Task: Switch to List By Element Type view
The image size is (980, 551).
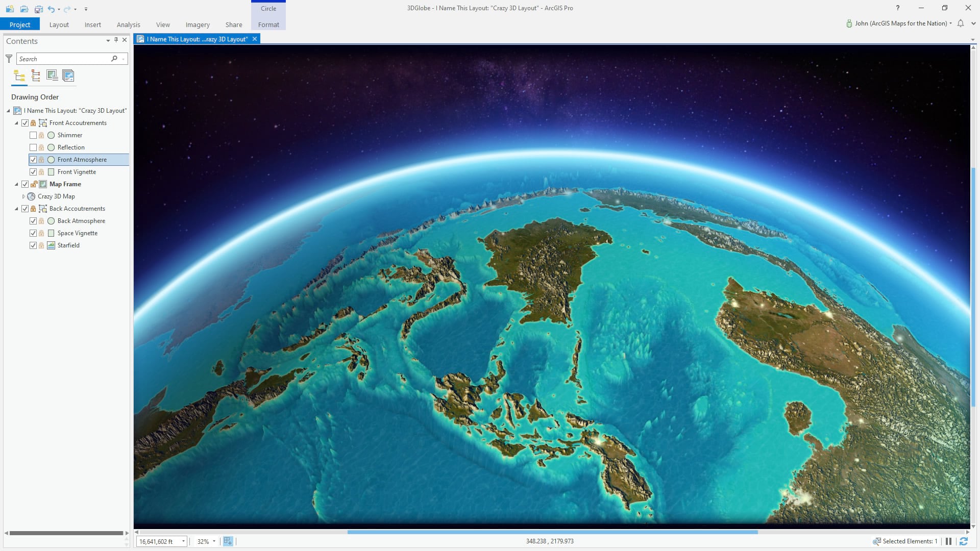Action: click(36, 76)
